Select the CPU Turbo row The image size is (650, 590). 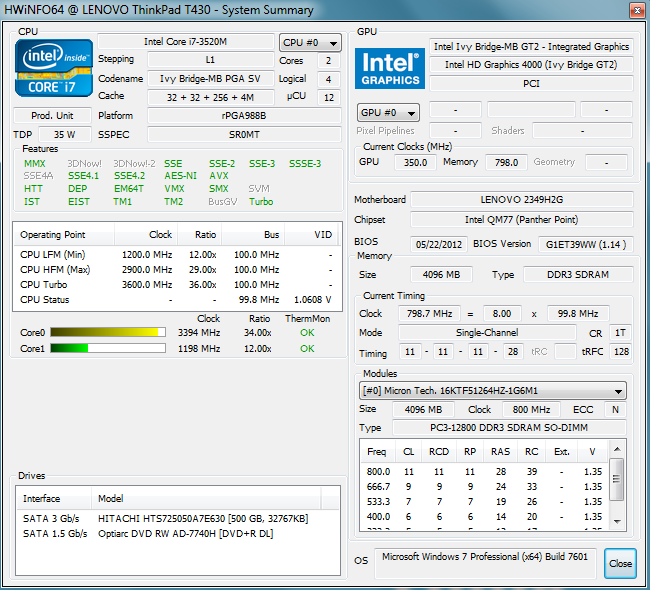[x=177, y=284]
